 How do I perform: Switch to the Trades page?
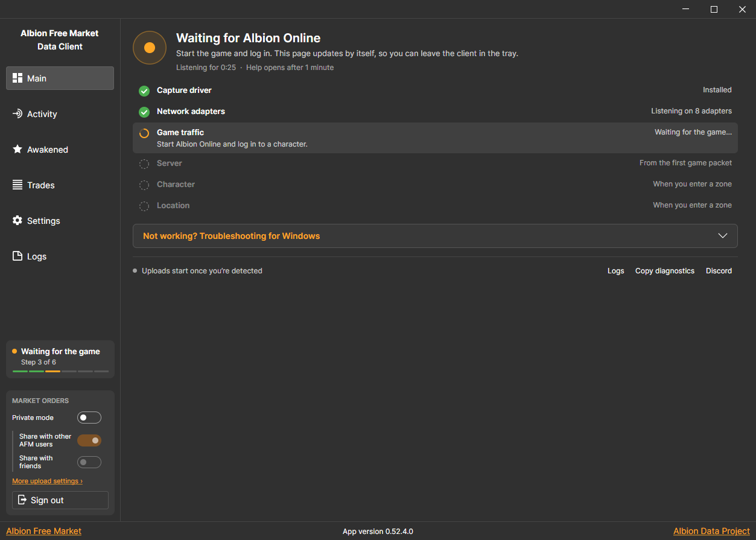click(60, 185)
